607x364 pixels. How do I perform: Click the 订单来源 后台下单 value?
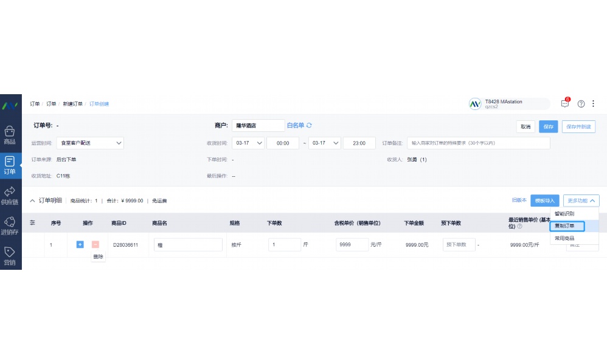coord(66,159)
